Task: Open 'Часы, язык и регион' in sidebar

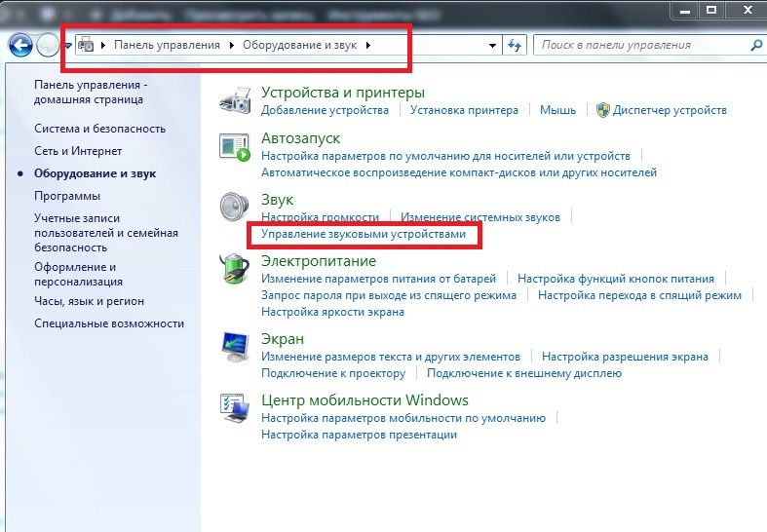Action: coord(89,301)
